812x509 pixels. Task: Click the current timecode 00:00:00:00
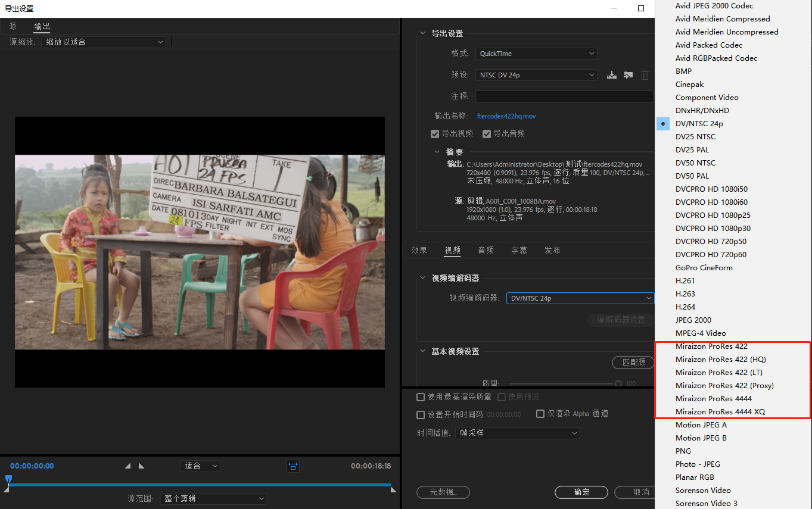click(32, 466)
